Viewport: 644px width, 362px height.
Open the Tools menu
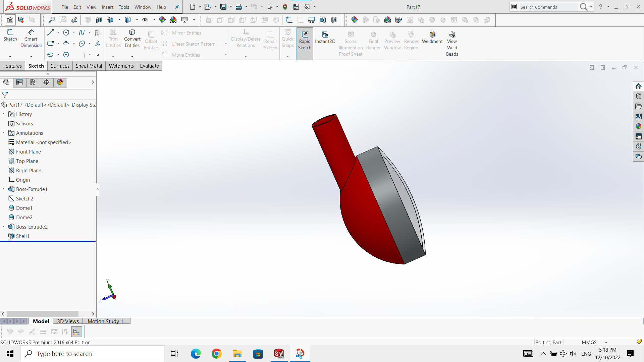coord(124,7)
